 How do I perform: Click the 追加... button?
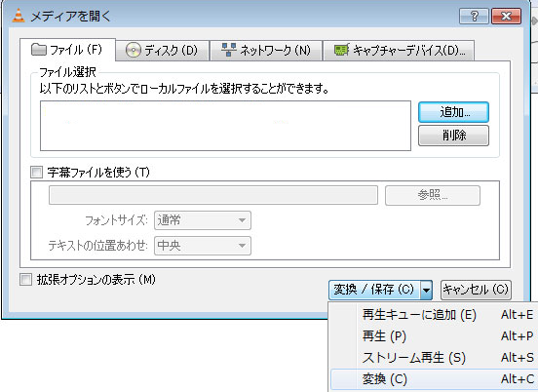453,112
